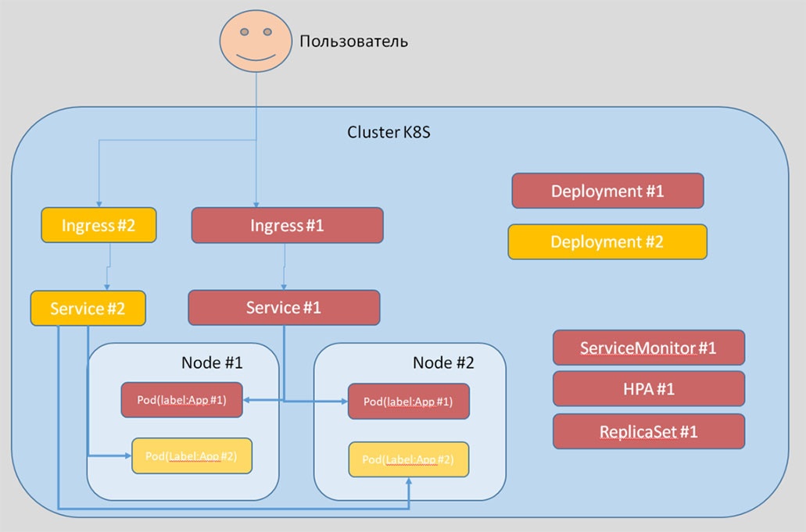Toggle the Pod(Label:App #2) in Node #1
The image size is (806, 532).
click(x=192, y=455)
